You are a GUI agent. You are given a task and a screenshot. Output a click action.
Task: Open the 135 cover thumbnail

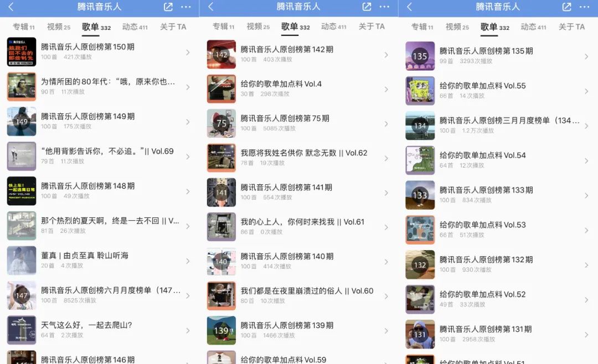pos(420,56)
